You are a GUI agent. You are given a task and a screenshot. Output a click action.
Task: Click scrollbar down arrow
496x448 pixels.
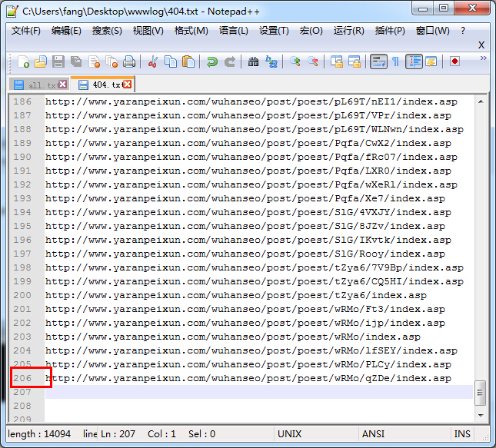click(x=481, y=416)
